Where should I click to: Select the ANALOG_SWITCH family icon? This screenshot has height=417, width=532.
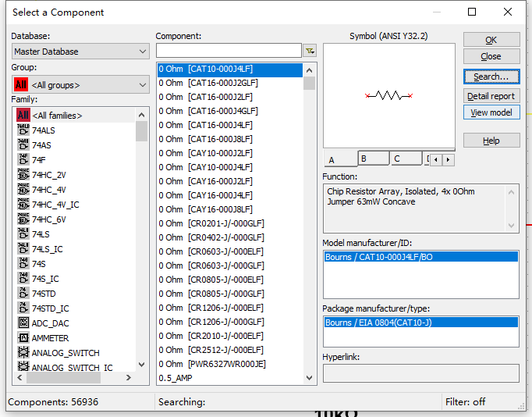pos(23,353)
